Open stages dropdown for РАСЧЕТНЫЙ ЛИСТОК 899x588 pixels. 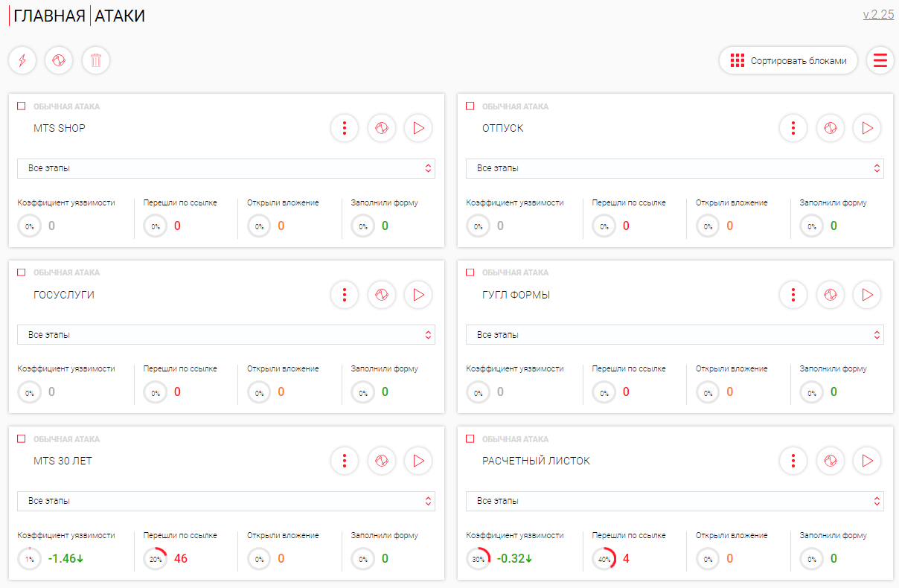tap(675, 501)
